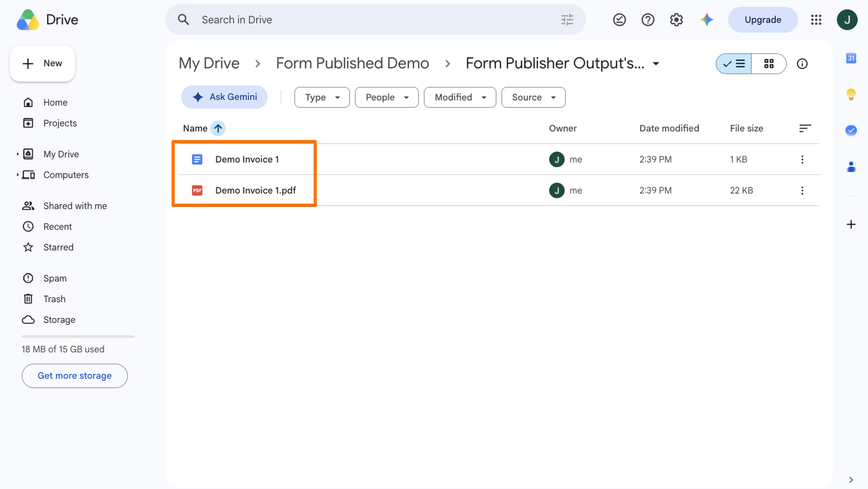Open the Type filter dropdown
Viewport: 868px width, 489px height.
(322, 97)
